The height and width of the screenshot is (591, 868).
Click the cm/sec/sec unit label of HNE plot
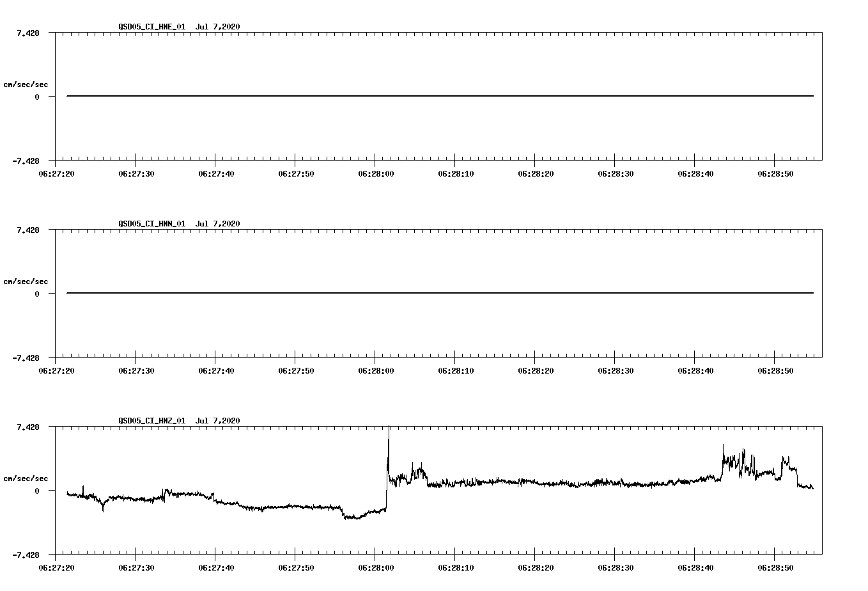click(26, 84)
